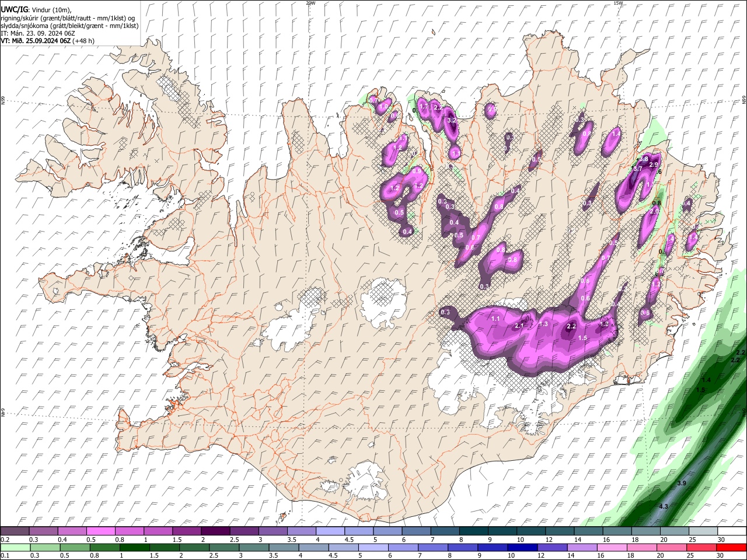
Task: Click the initial time "IT: Mán. 23. 09. 2024 06Z"
Action: click(x=38, y=33)
